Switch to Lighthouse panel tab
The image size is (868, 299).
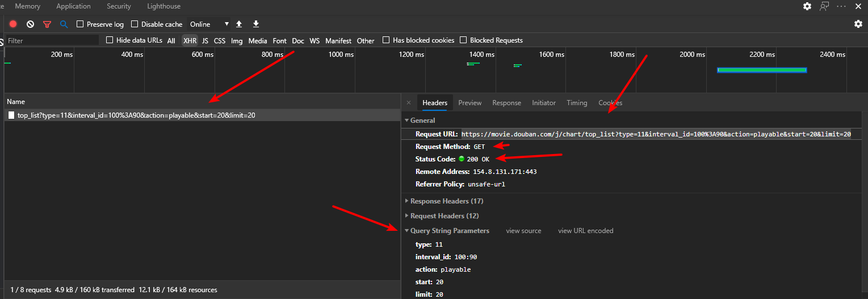pyautogui.click(x=164, y=6)
